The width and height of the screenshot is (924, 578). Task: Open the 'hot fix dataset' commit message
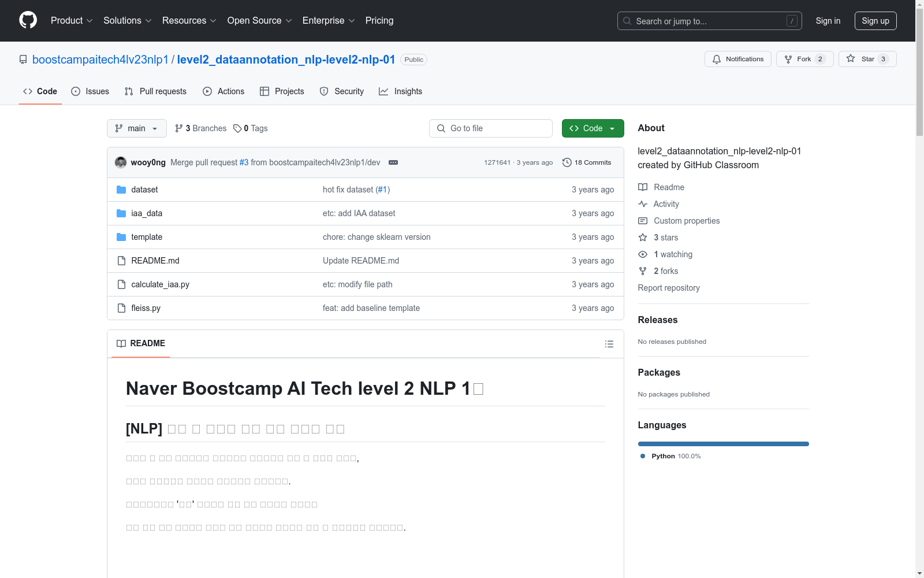click(348, 190)
